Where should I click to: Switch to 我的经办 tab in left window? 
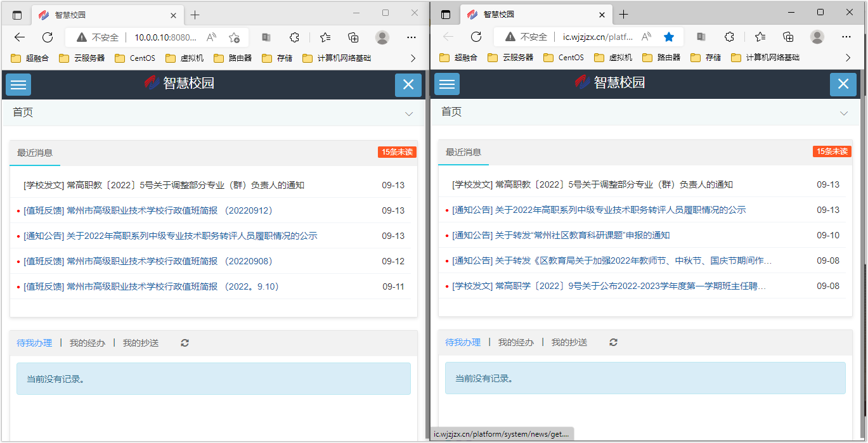pyautogui.click(x=87, y=343)
